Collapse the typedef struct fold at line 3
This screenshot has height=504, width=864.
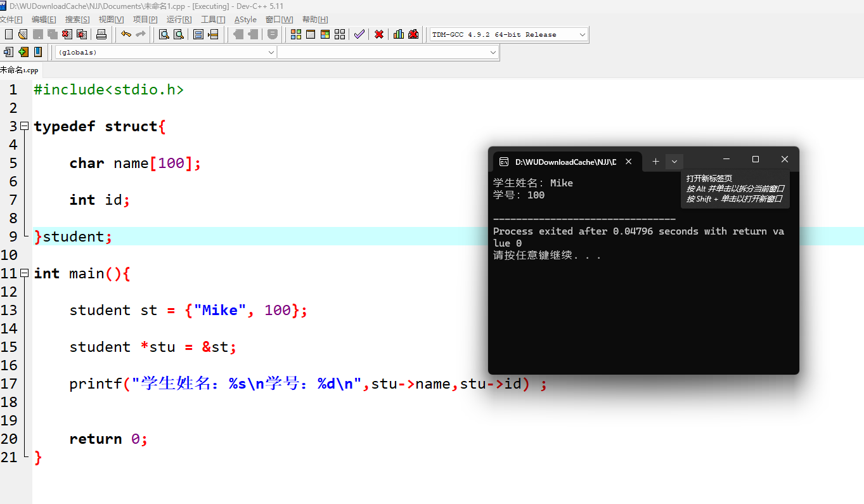[25, 126]
